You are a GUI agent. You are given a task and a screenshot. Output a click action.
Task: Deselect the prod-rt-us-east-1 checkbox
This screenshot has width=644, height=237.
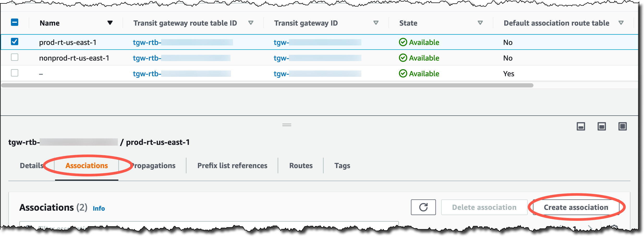pos(15,42)
